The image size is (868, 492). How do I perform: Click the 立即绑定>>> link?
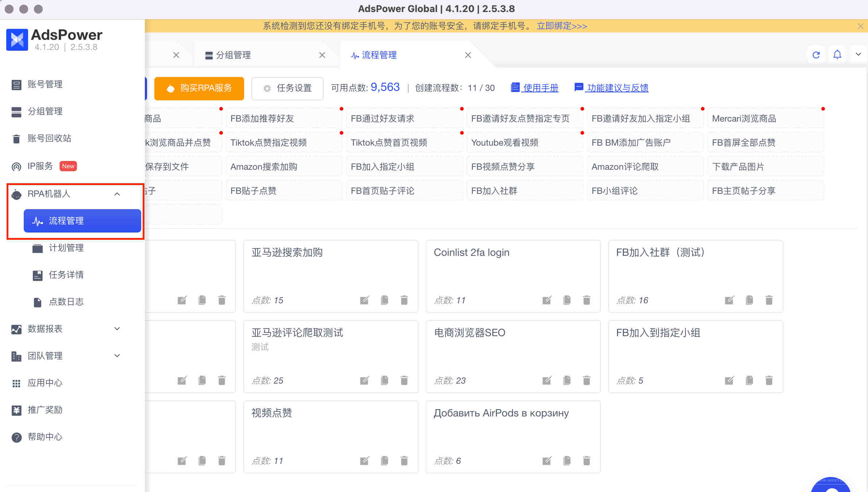(562, 26)
